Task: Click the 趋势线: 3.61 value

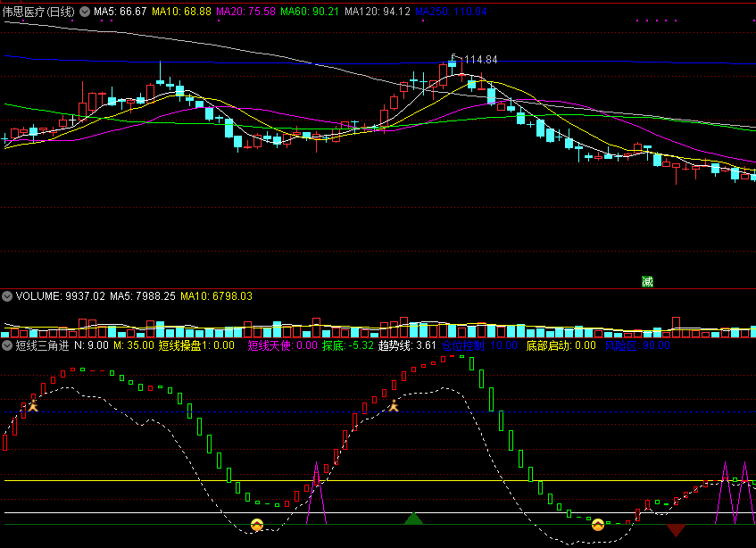Action: 407,345
